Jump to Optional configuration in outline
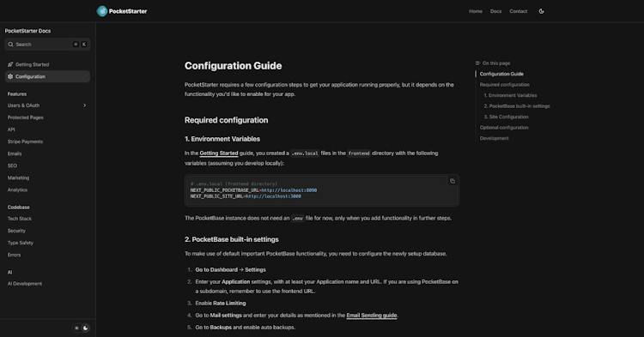 [x=504, y=128]
